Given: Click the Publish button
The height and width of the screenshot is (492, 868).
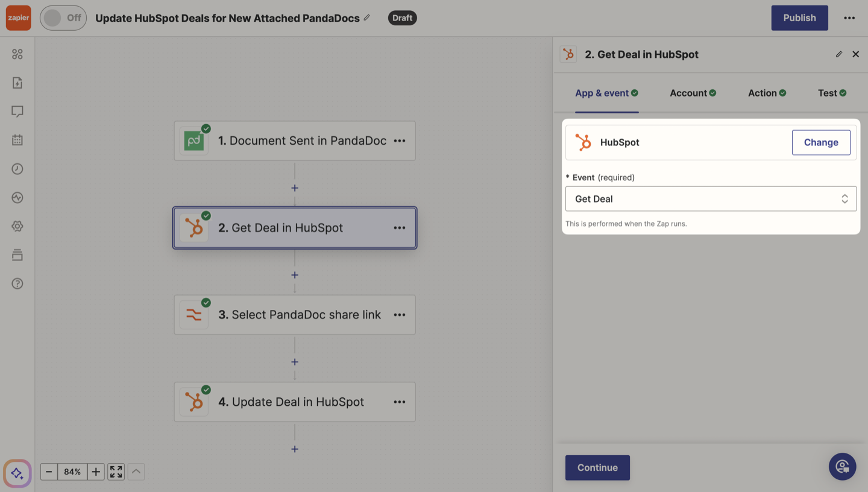Looking at the screenshot, I should tap(799, 18).
